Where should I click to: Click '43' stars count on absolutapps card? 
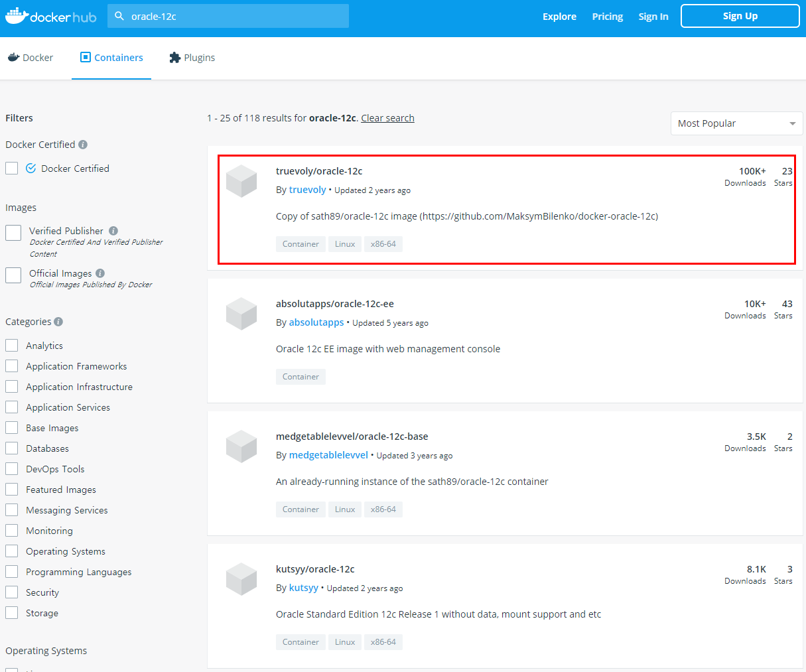[x=787, y=304]
